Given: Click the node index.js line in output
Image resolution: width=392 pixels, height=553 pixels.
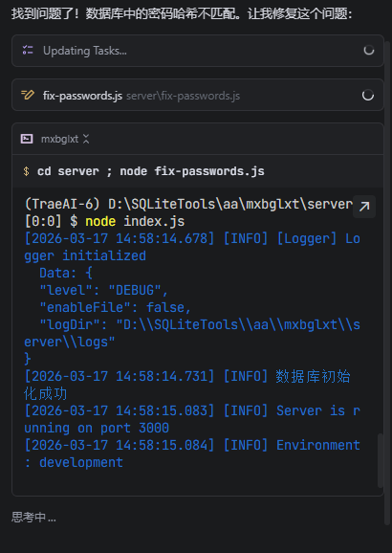Looking at the screenshot, I should click(104, 221).
